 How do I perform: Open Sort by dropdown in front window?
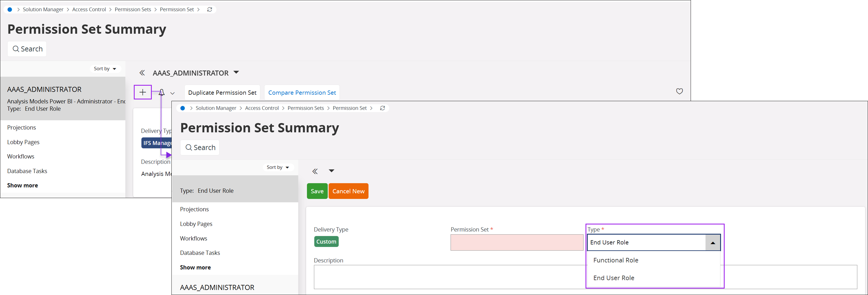[278, 167]
